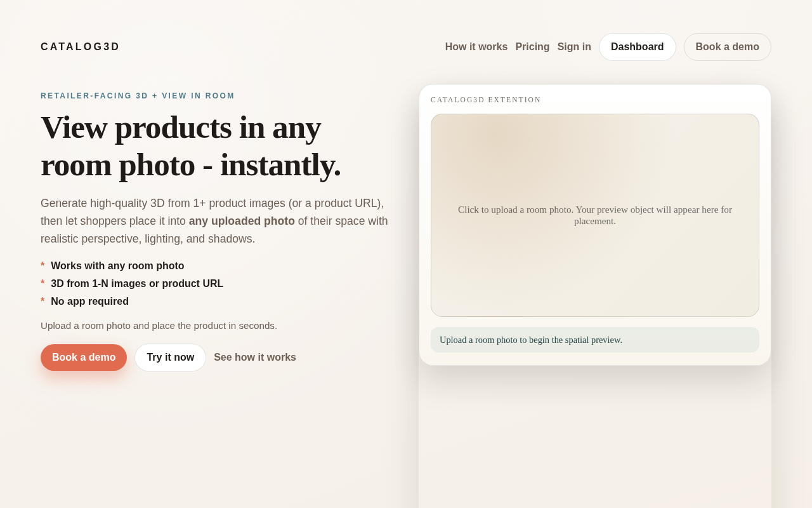812x508 pixels.
Task: Click the place the product in seconds text
Action: 159,326
